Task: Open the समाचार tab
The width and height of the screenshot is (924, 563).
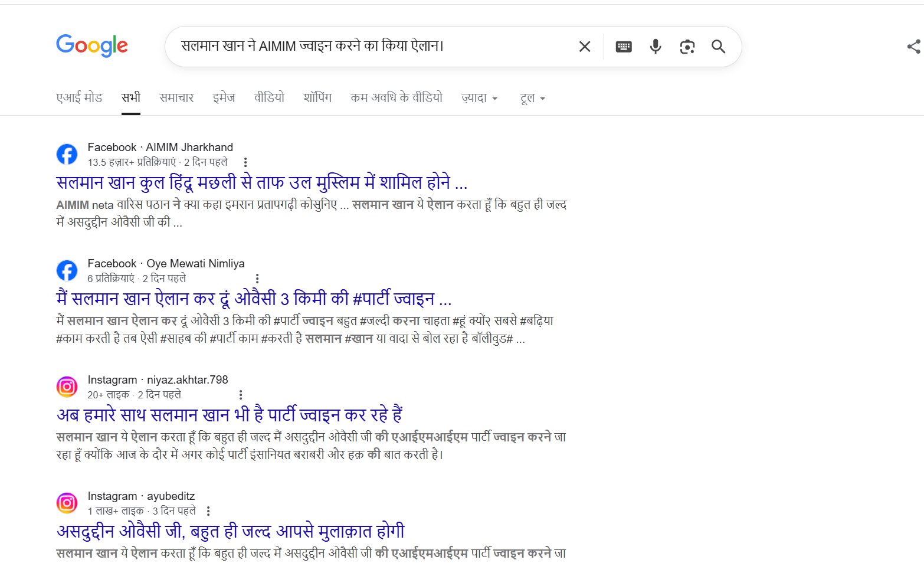Action: (x=176, y=97)
